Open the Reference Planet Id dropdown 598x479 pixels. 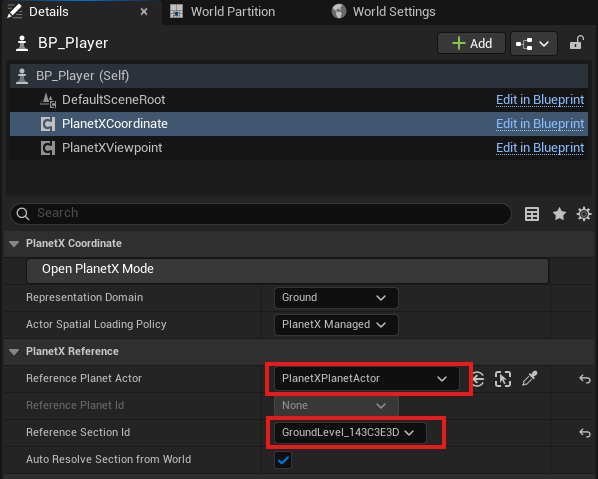pyautogui.click(x=336, y=406)
